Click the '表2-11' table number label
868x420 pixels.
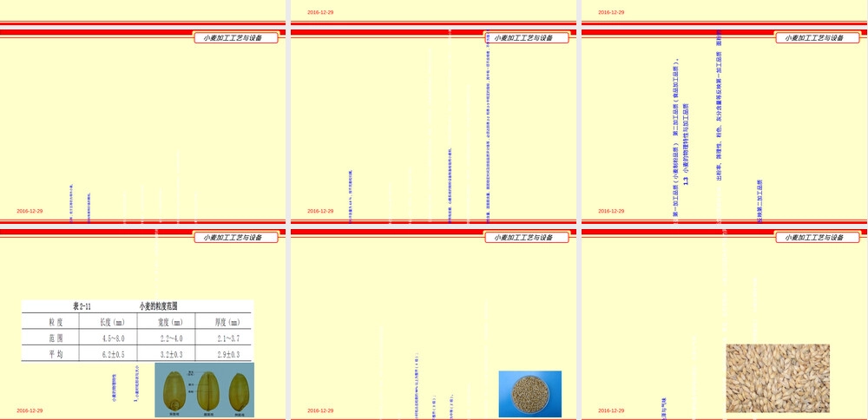[82, 306]
